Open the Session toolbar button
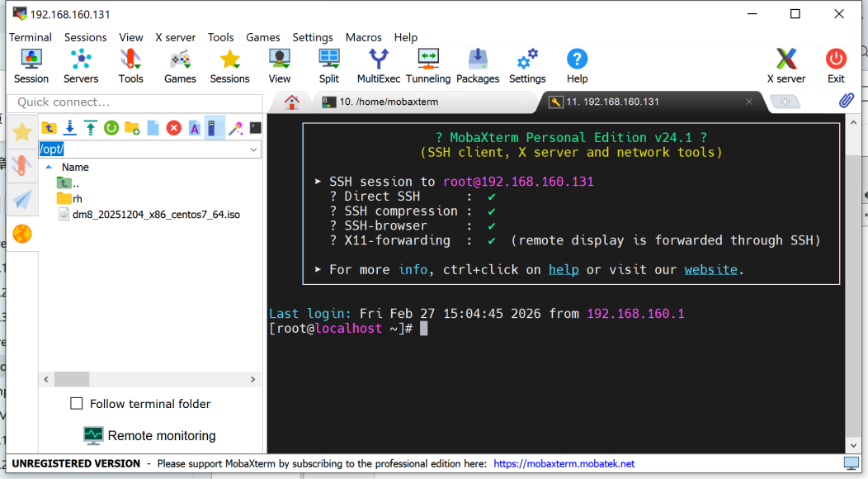Image resolution: width=868 pixels, height=479 pixels. 31,67
